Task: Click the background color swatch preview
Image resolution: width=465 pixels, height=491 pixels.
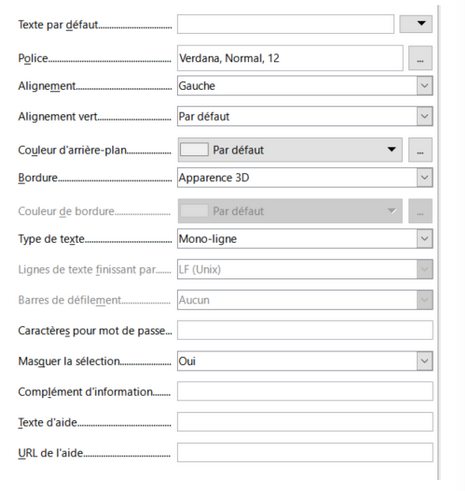Action: (x=194, y=150)
